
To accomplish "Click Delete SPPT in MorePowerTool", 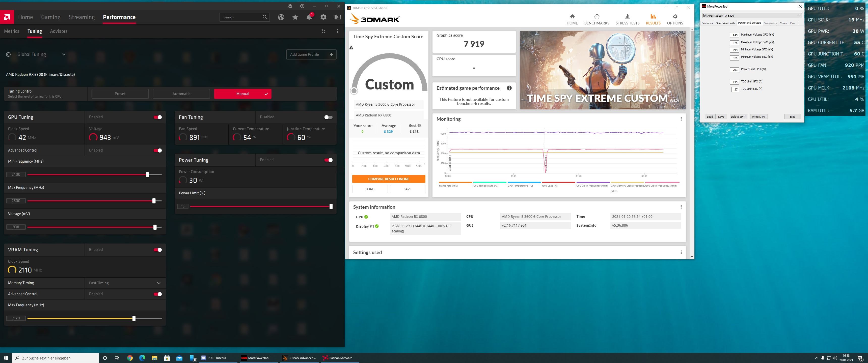I will pyautogui.click(x=738, y=117).
